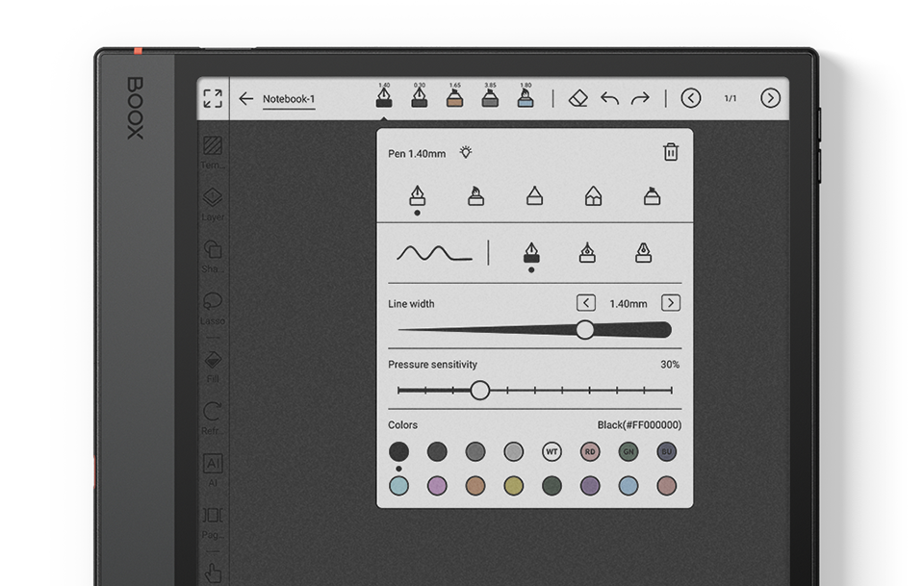Click the 1/1 page indicator
This screenshot has height=586, width=924.
click(731, 98)
